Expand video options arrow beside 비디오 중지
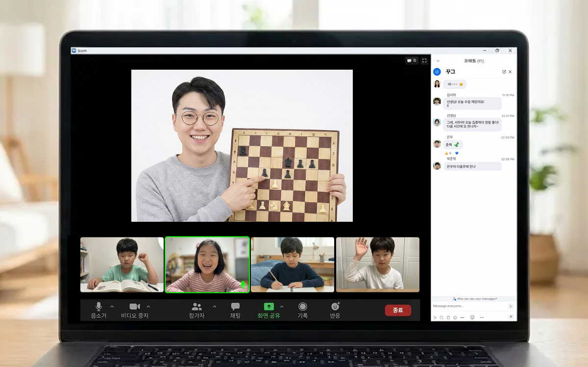 point(148,307)
